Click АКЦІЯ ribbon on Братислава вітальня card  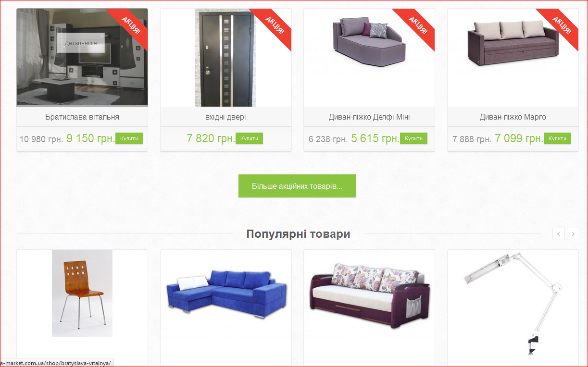(129, 27)
